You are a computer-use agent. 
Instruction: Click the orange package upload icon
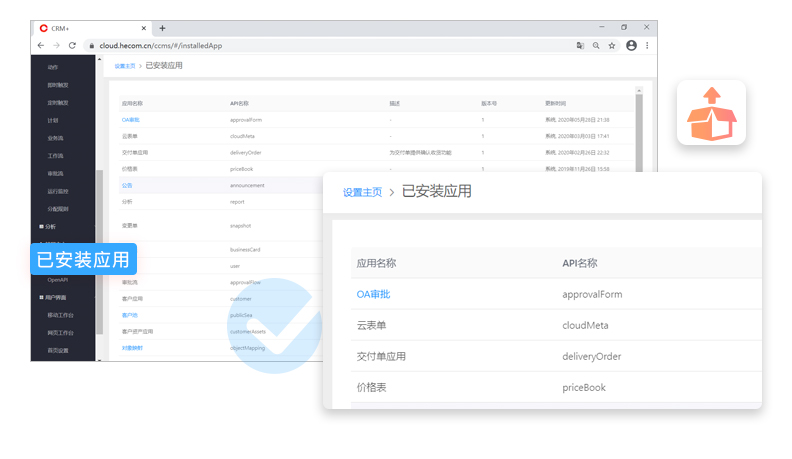pyautogui.click(x=712, y=113)
